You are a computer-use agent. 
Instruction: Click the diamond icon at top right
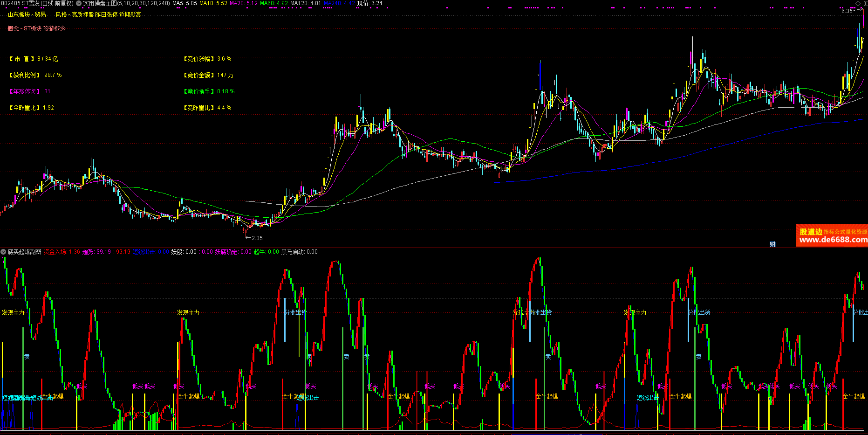(x=858, y=3)
